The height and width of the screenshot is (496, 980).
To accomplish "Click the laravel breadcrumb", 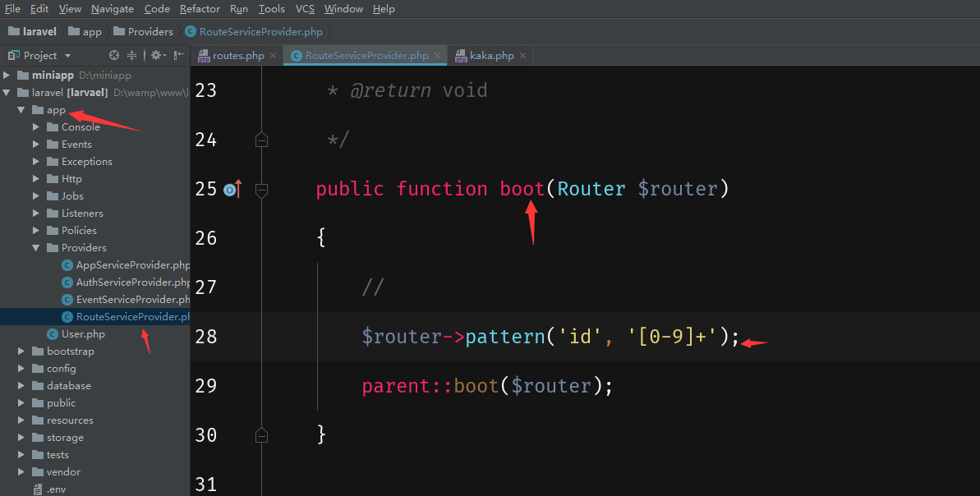I will pos(33,31).
